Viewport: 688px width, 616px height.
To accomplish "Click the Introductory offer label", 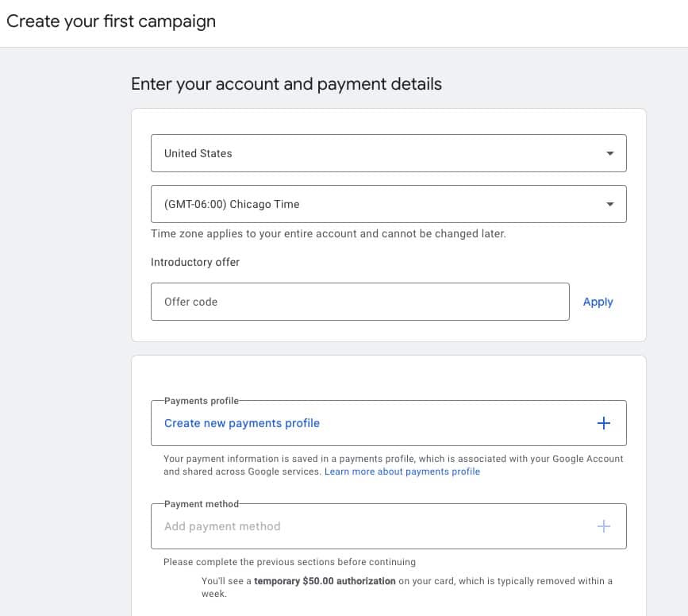I will pos(195,262).
